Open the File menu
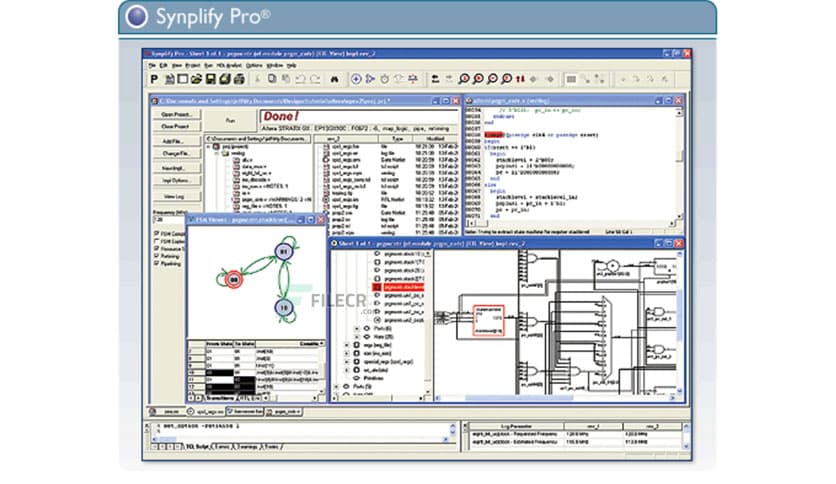The height and width of the screenshot is (484, 836). click(152, 66)
